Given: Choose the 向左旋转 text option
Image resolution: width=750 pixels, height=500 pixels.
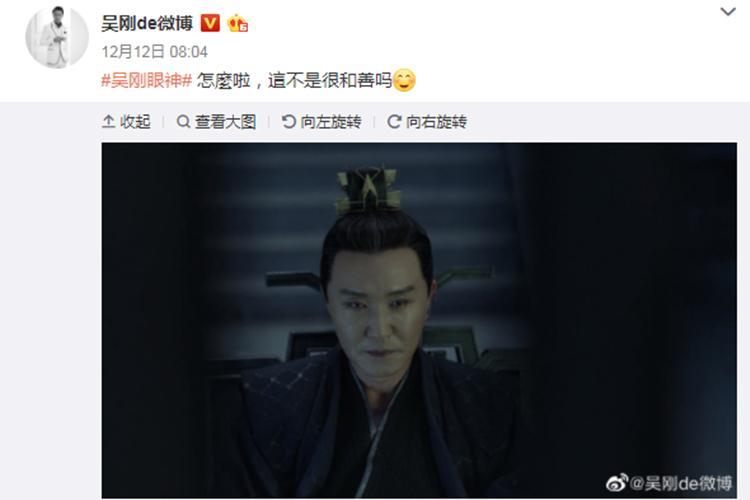Looking at the screenshot, I should point(331,122).
